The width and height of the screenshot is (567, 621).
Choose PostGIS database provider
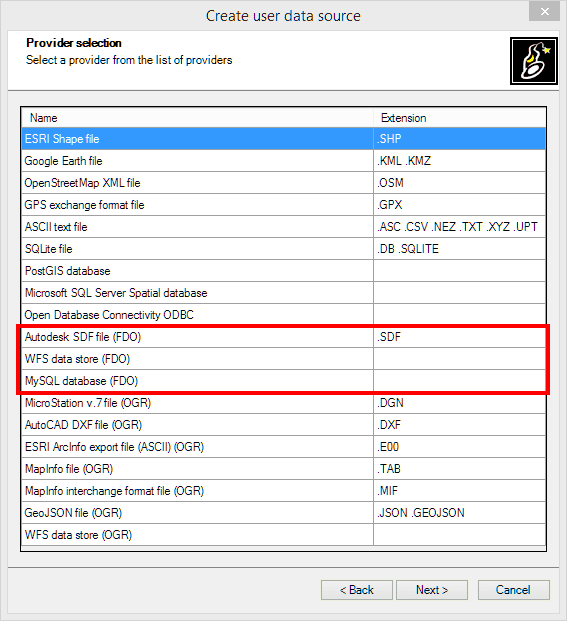(284, 271)
